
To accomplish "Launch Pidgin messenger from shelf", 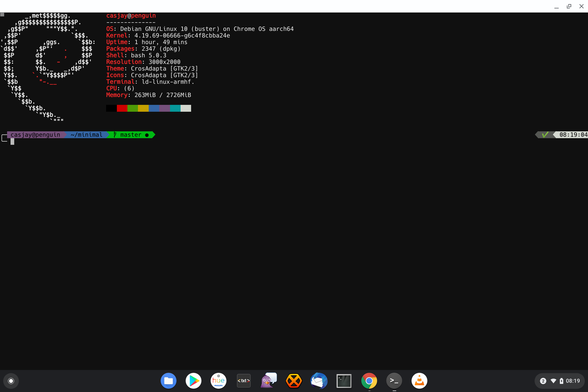I will [269, 381].
